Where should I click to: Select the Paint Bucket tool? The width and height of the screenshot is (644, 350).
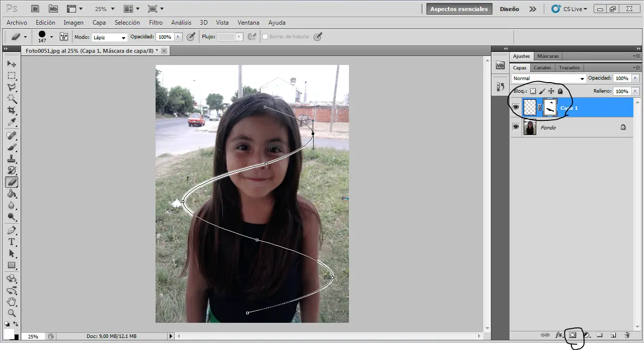tap(12, 193)
